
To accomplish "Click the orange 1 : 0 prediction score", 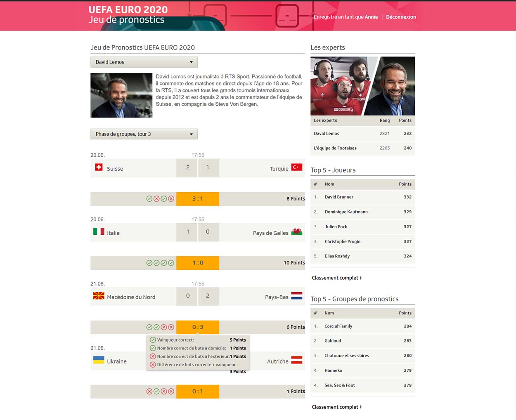I will coord(198,263).
